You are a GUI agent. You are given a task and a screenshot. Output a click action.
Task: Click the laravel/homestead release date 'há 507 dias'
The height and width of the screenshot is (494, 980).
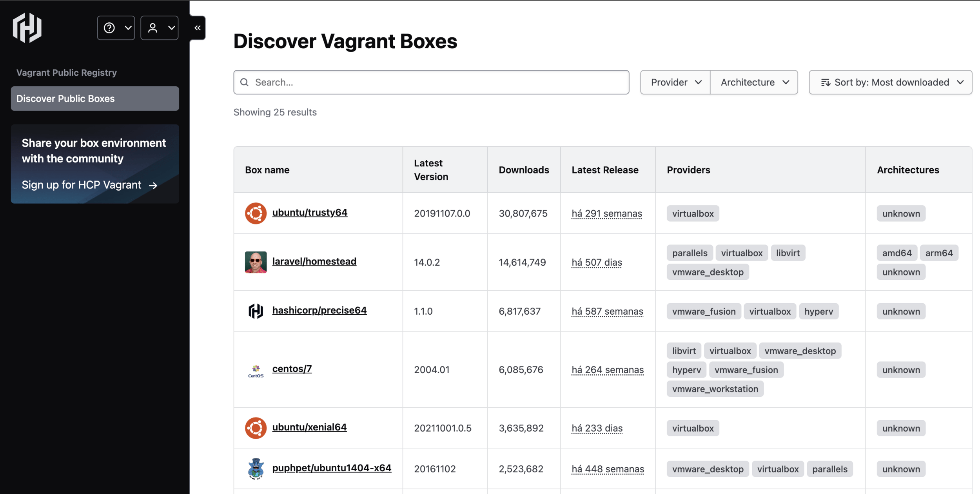click(x=597, y=262)
